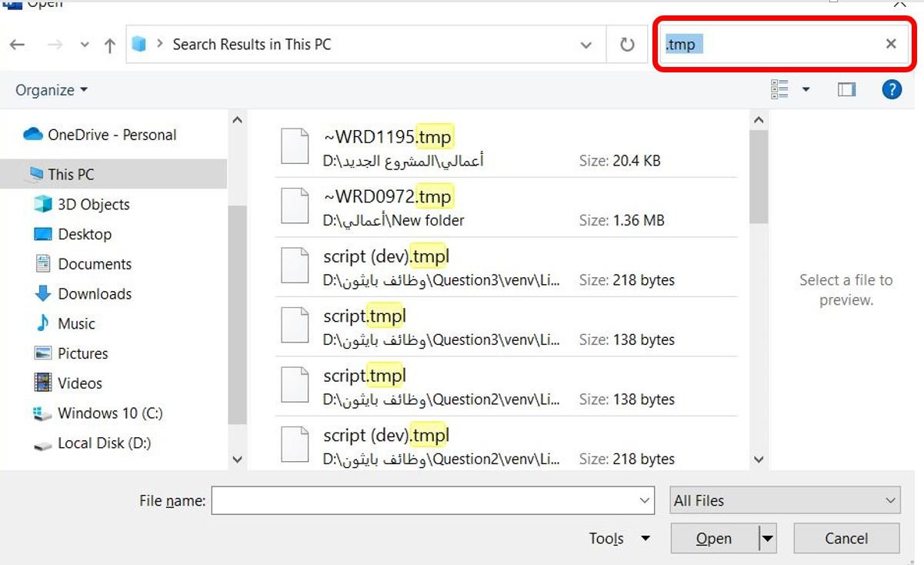Click the Cancel button
Screen dimensions: 924x565
click(846, 539)
